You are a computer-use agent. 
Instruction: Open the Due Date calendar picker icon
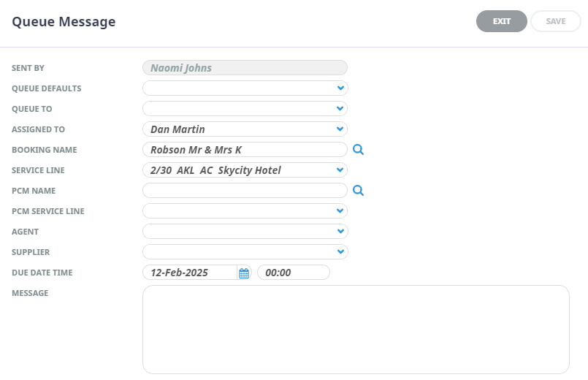pos(244,273)
